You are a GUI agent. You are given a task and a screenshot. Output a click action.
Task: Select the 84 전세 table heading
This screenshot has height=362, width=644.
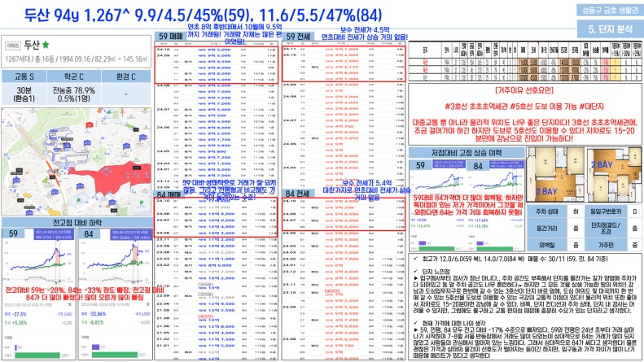click(x=298, y=194)
